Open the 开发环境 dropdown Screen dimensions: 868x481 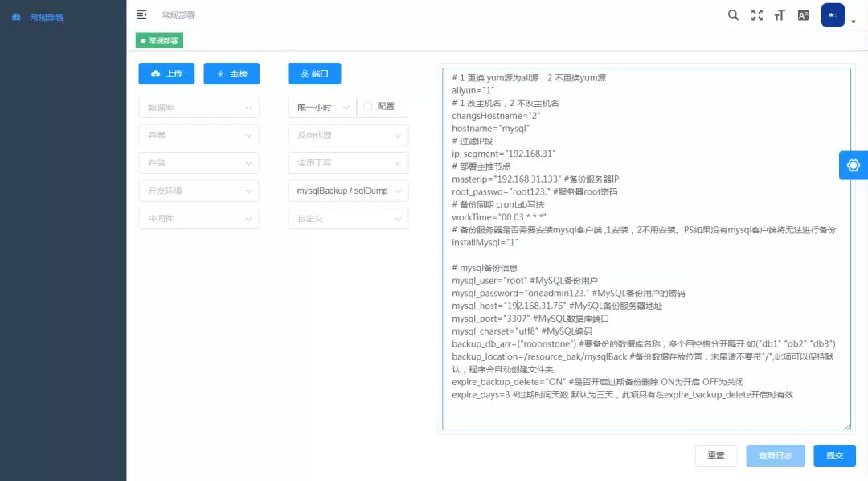[199, 191]
